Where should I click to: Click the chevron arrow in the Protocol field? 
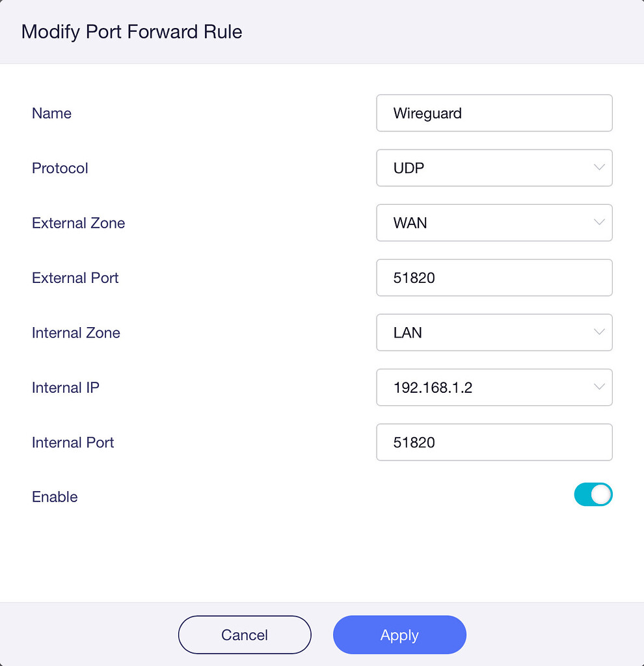[x=599, y=168]
